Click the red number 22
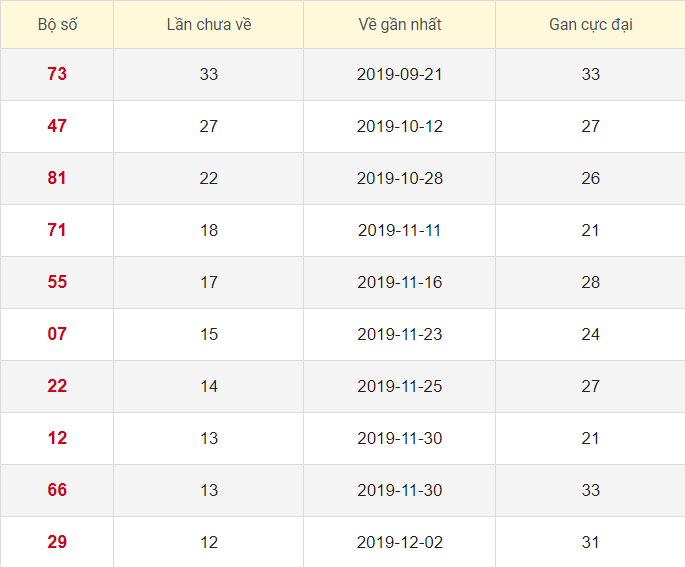The height and width of the screenshot is (567, 685). (x=57, y=386)
